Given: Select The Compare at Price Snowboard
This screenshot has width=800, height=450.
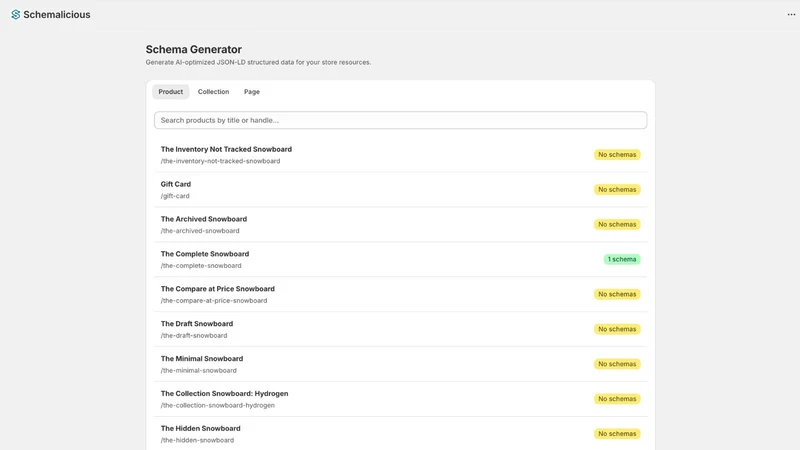Looking at the screenshot, I should pos(401,294).
